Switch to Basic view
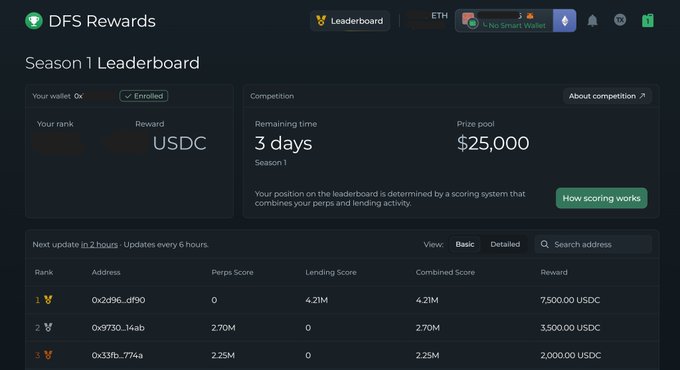The width and height of the screenshot is (680, 370). (x=464, y=244)
